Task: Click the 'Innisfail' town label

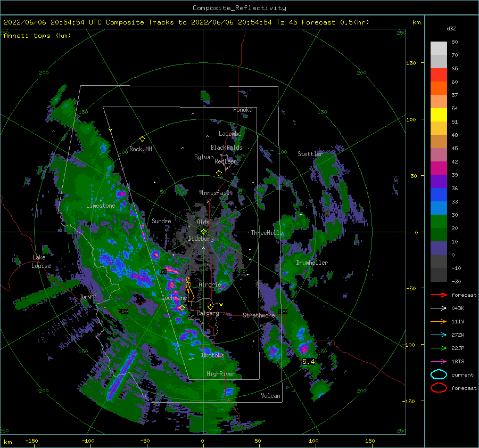Action: [x=215, y=193]
